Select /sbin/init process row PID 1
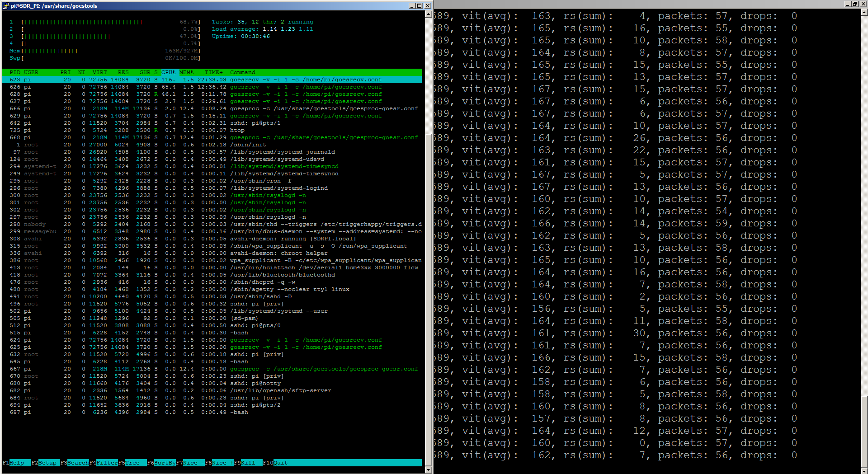The image size is (868, 474). click(212, 145)
